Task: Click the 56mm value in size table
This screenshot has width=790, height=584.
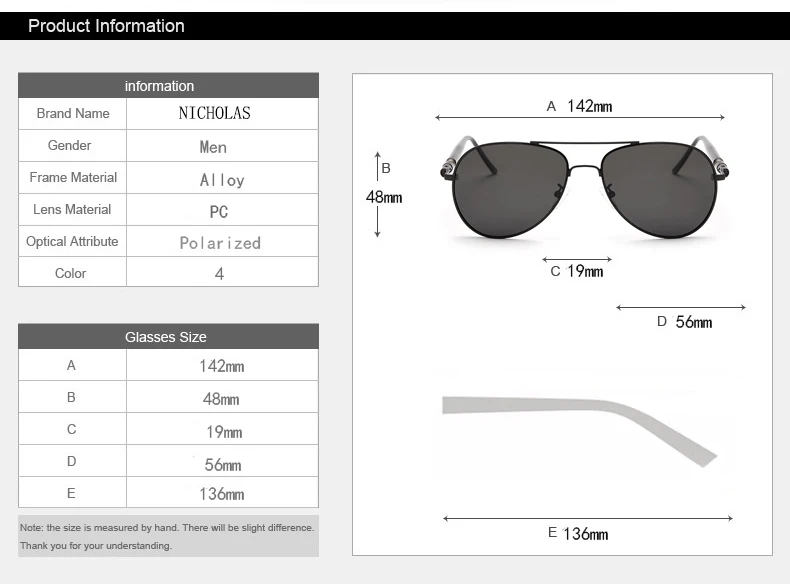Action: [223, 465]
